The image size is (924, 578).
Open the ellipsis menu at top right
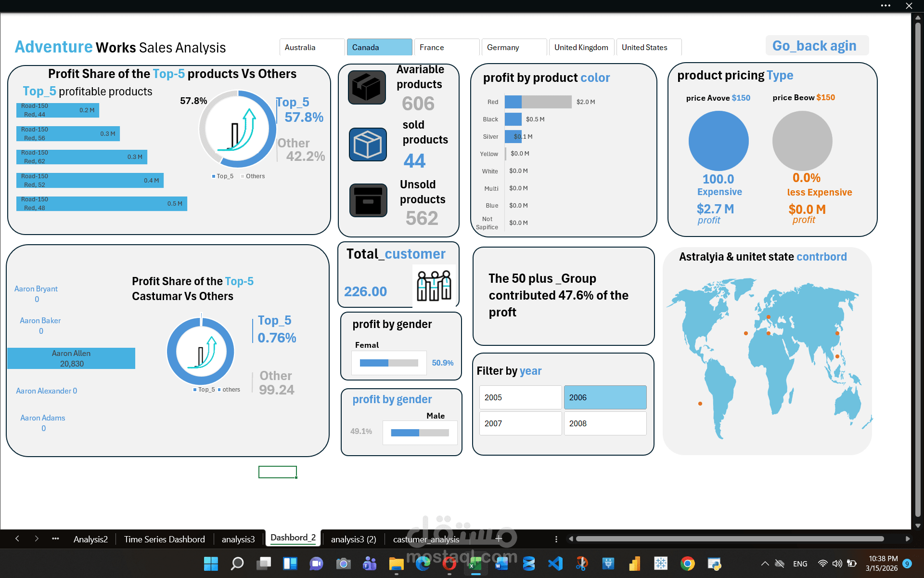pos(885,6)
